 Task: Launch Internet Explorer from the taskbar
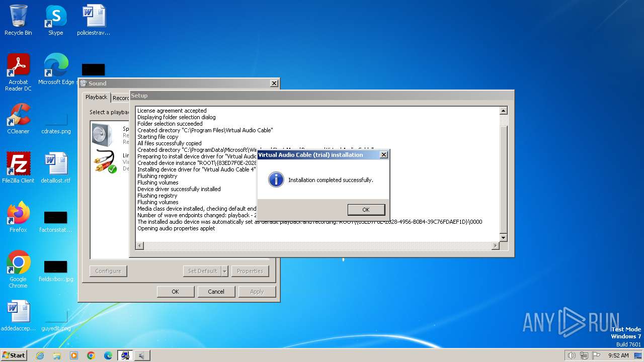pyautogui.click(x=40, y=355)
